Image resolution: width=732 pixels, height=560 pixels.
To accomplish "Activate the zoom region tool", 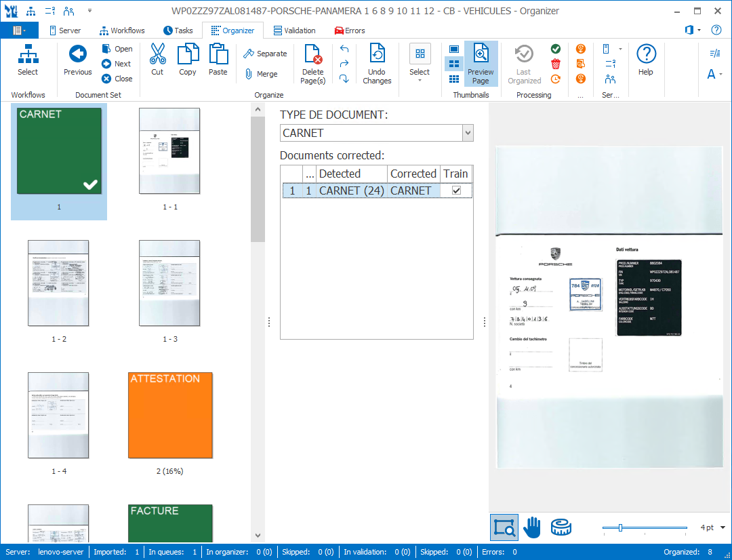I will [x=504, y=527].
